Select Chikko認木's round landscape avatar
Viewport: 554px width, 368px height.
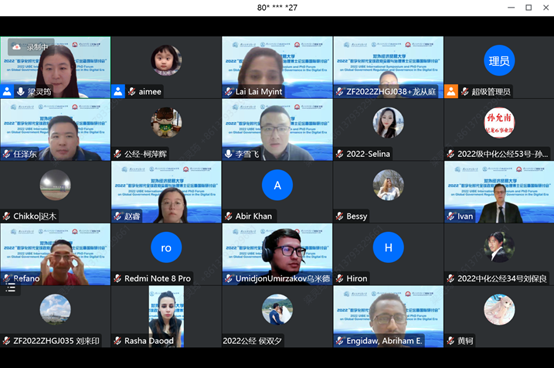(x=55, y=185)
